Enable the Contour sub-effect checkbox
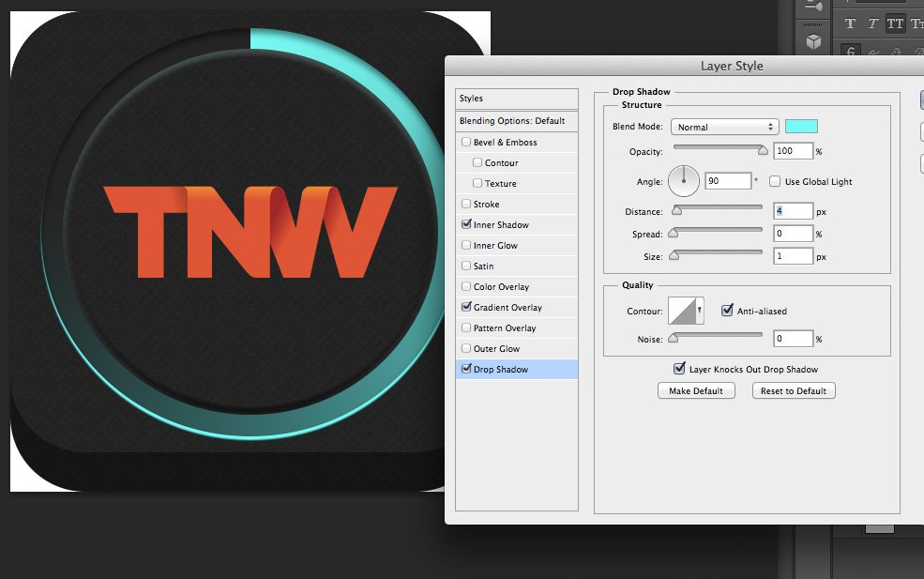The width and height of the screenshot is (924, 579). tap(477, 162)
